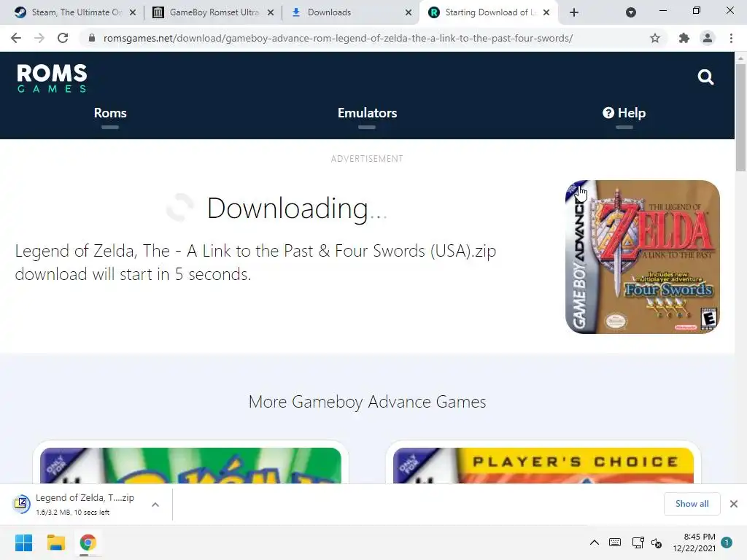Expand the download item options chevron
This screenshot has height=560, width=747.
pyautogui.click(x=155, y=505)
